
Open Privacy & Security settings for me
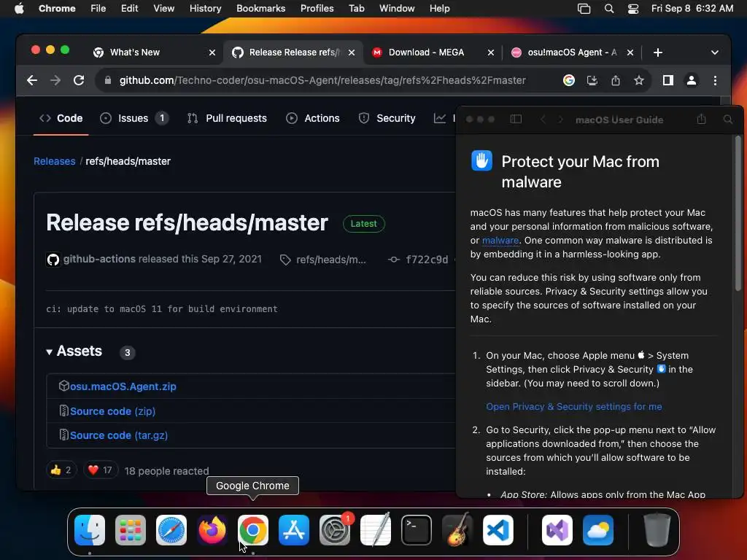(x=573, y=407)
